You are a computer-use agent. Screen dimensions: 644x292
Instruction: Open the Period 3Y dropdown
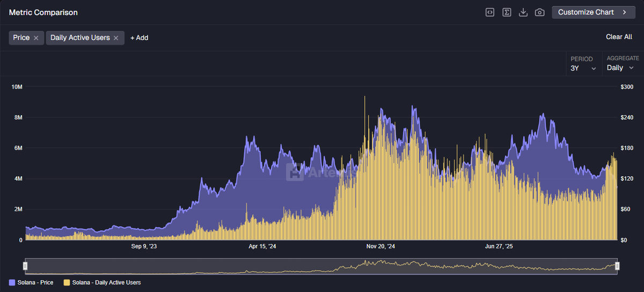point(583,64)
